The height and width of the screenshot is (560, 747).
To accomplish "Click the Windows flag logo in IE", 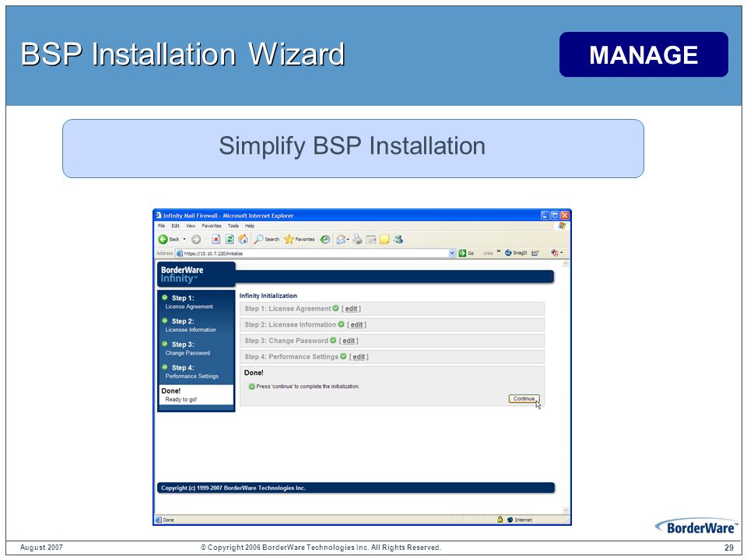I will [x=562, y=226].
